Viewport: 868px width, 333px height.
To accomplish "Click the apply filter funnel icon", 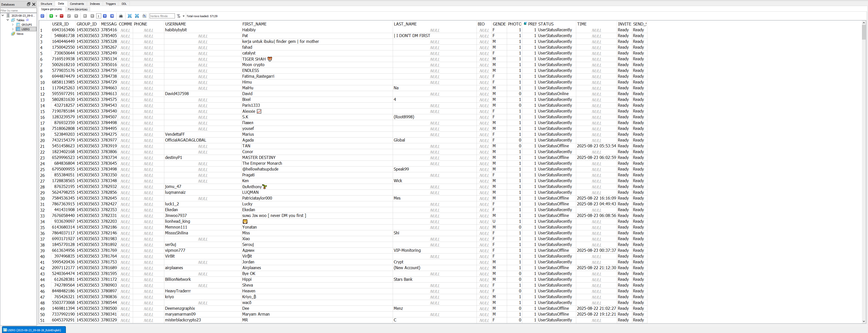I will pos(179,16).
